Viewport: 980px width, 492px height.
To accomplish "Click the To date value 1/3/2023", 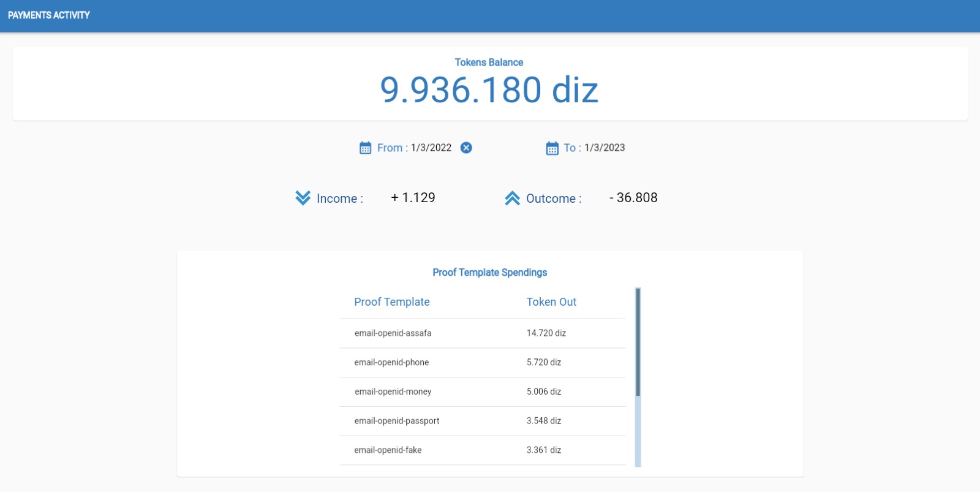I will 605,148.
